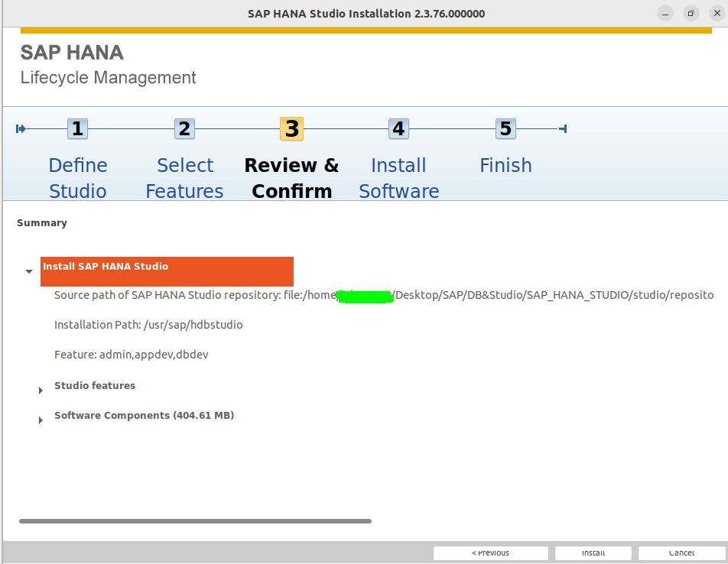Collapse the Install SAP HANA Studio section
The image size is (728, 564).
[29, 271]
